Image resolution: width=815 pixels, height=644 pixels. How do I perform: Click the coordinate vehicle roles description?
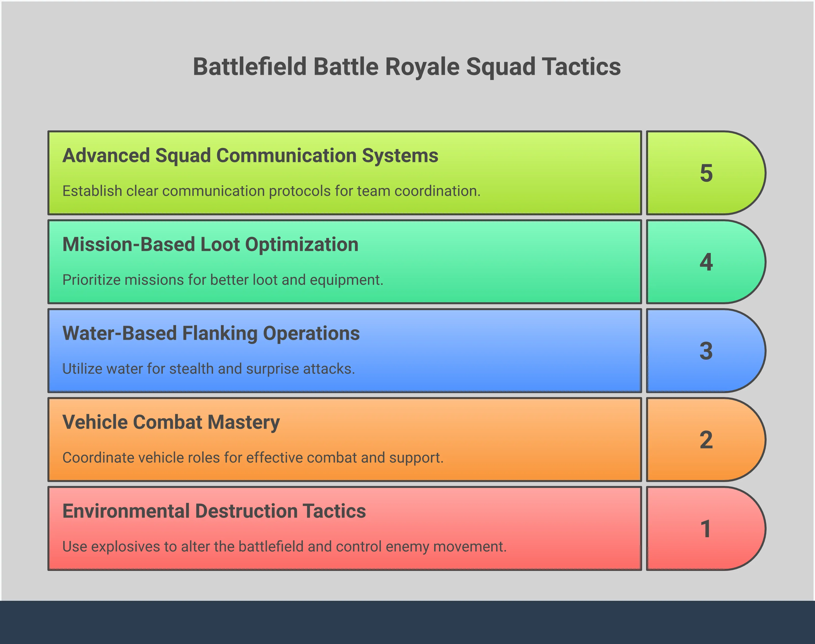coord(253,458)
